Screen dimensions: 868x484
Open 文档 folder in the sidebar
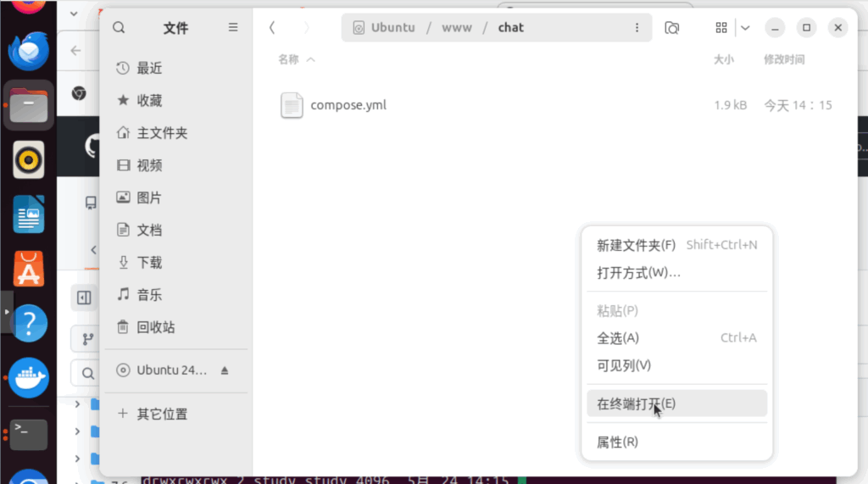click(176, 230)
